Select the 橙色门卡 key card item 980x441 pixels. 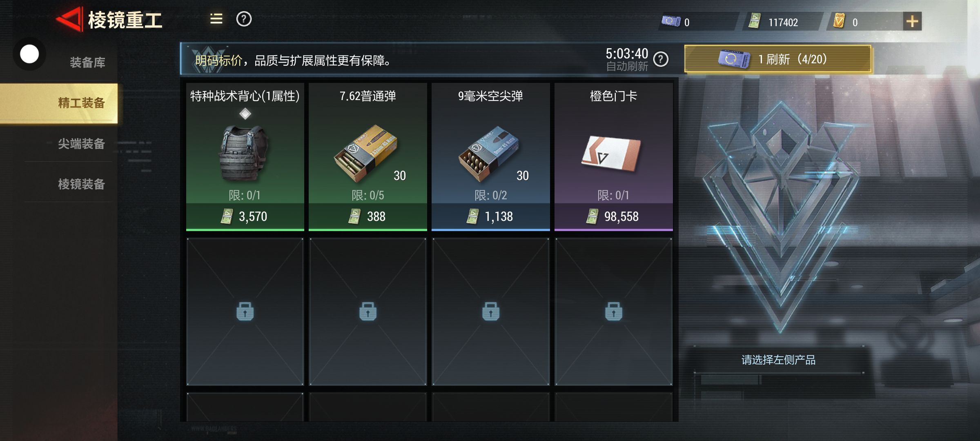614,157
